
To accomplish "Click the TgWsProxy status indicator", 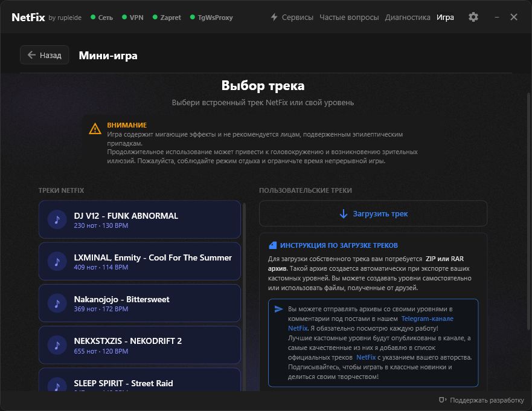I will point(211,18).
